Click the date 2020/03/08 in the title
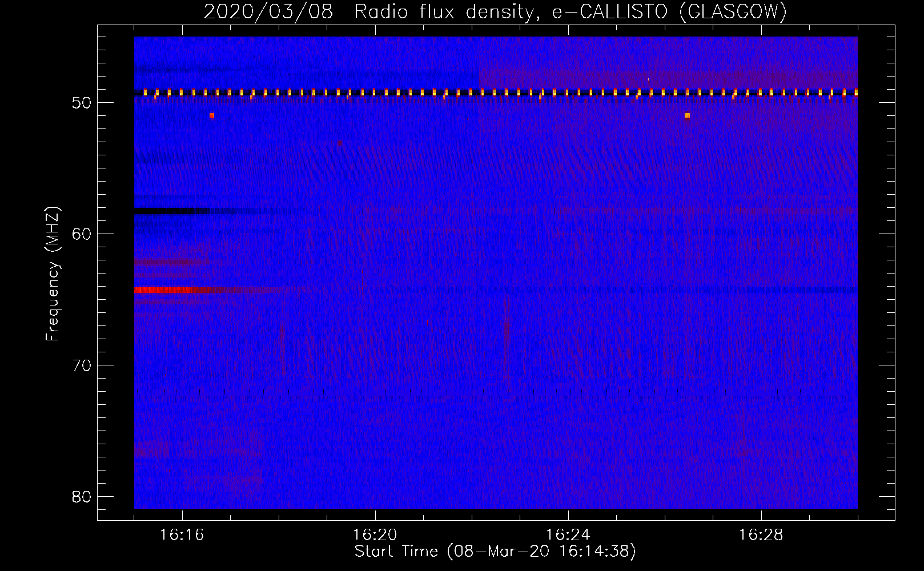Image resolution: width=924 pixels, height=571 pixels. click(x=268, y=11)
